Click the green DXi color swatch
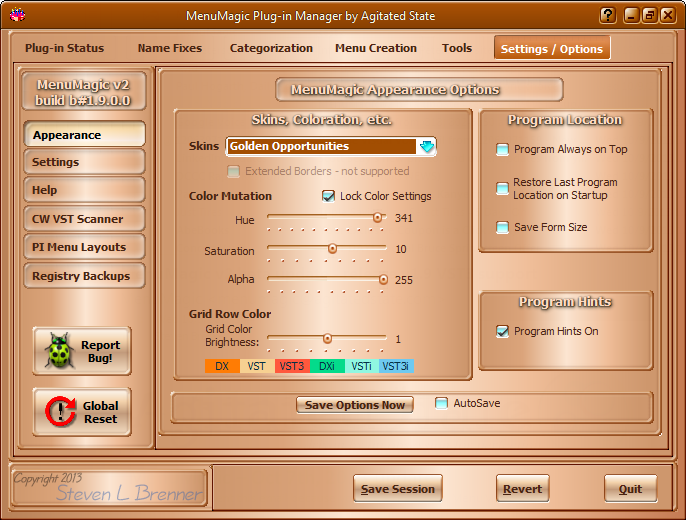 point(327,366)
